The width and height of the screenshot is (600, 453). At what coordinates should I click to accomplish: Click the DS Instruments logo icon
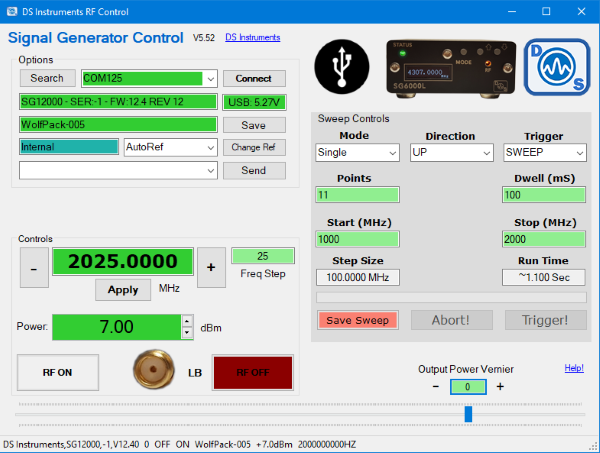557,67
